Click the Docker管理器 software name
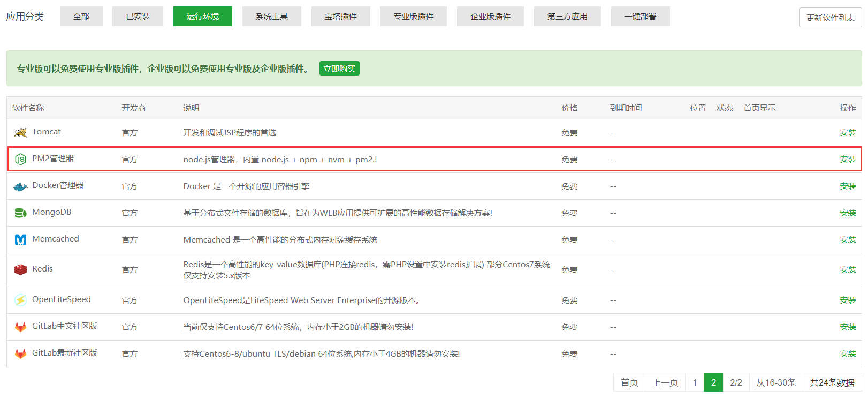The width and height of the screenshot is (868, 399). pyautogui.click(x=58, y=185)
